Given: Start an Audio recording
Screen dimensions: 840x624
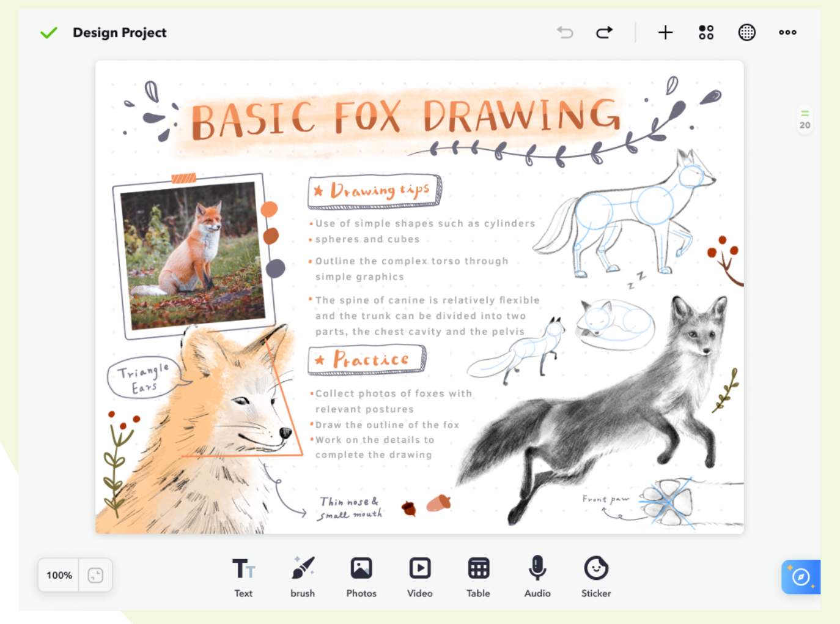Looking at the screenshot, I should coord(537,577).
